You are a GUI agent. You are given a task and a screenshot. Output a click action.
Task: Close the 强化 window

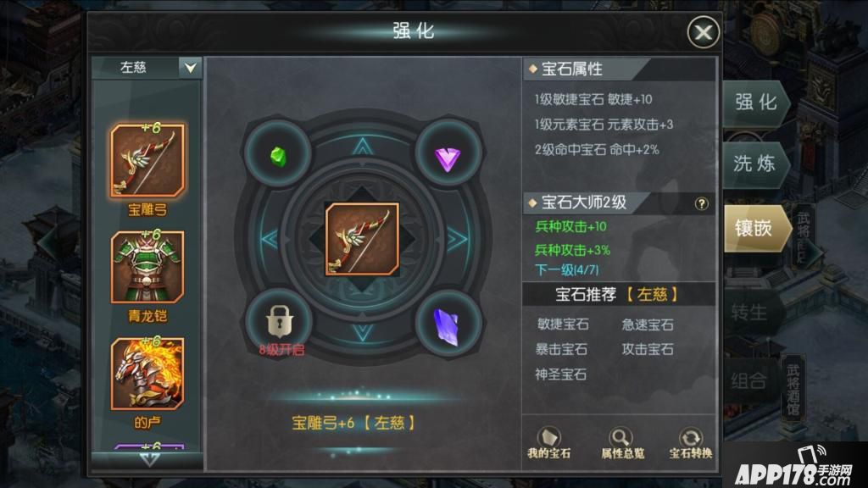click(703, 32)
